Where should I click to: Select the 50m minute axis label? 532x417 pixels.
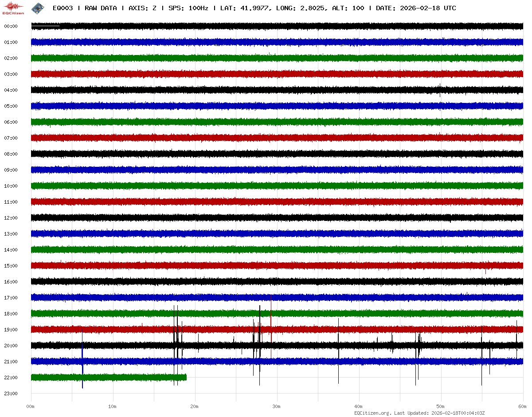click(441, 406)
